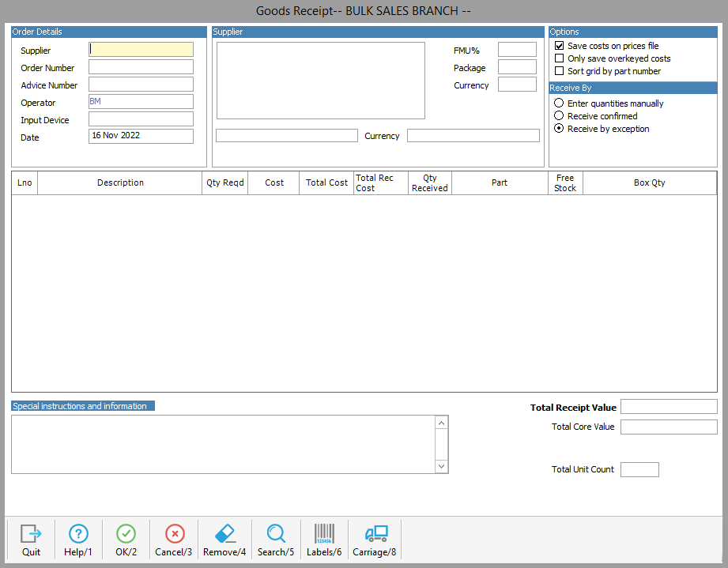
Task: Click the Total Unit Count field
Action: [x=639, y=469]
